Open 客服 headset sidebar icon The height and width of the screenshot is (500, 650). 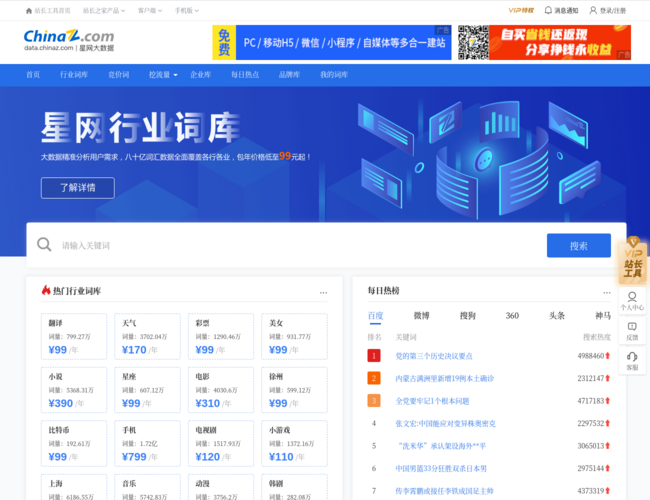pos(632,361)
